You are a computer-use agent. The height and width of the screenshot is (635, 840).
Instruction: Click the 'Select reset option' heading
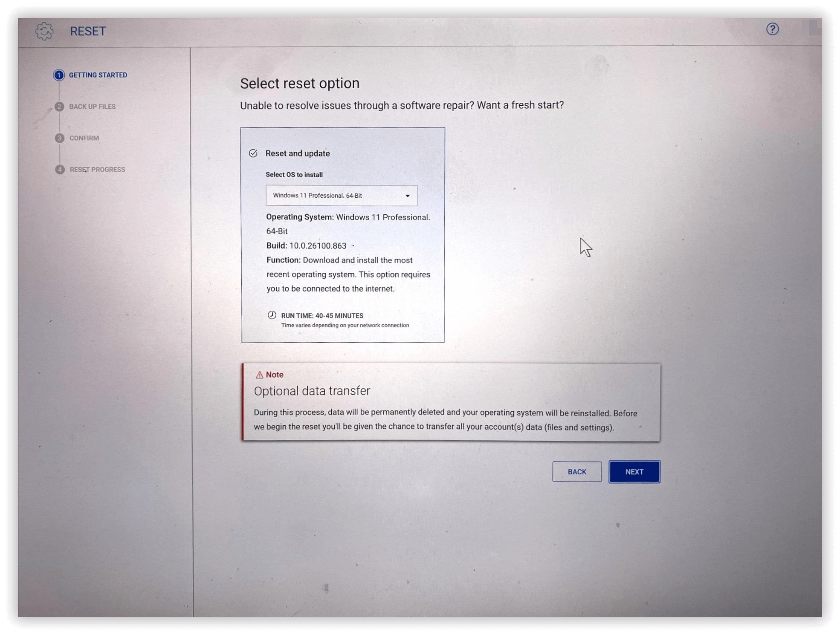click(x=300, y=84)
